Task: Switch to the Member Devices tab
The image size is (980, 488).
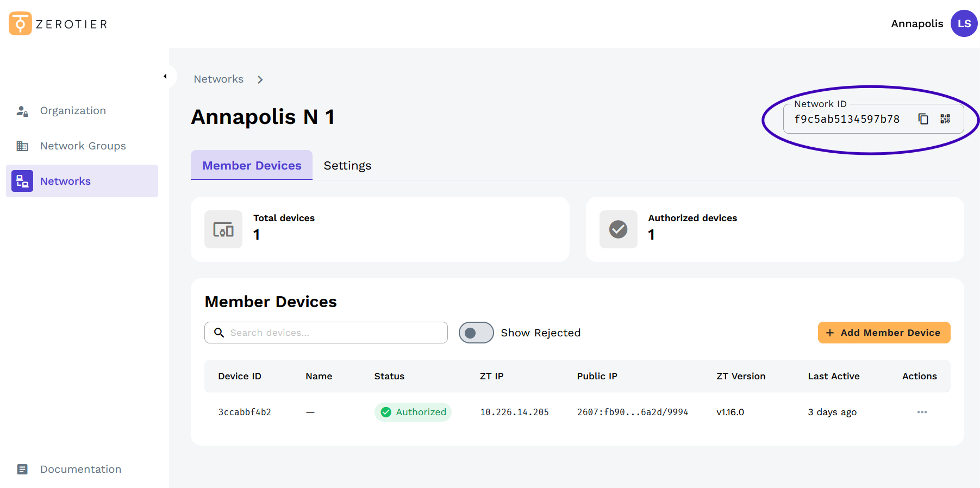Action: pyautogui.click(x=252, y=165)
